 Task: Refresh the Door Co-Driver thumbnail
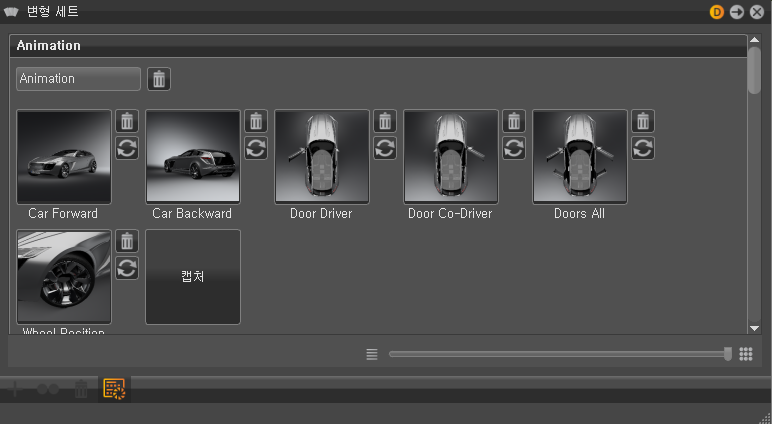514,148
